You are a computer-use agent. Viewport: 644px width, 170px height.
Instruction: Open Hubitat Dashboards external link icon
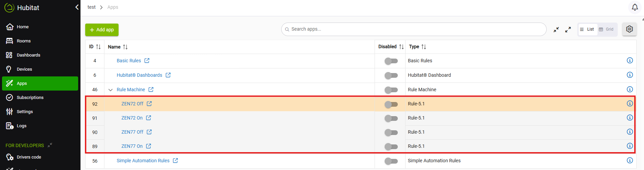pos(168,75)
